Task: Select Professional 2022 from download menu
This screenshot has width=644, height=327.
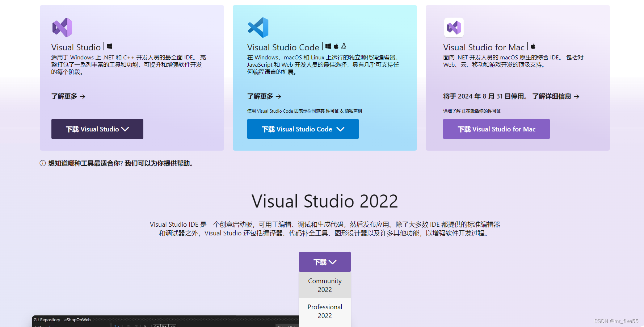Action: click(x=325, y=311)
